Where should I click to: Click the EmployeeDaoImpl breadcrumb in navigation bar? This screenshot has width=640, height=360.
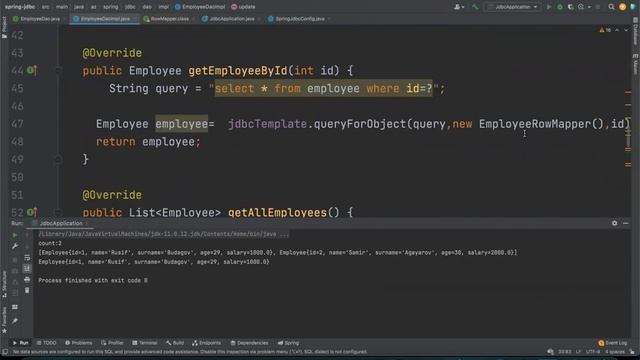[x=200, y=7]
